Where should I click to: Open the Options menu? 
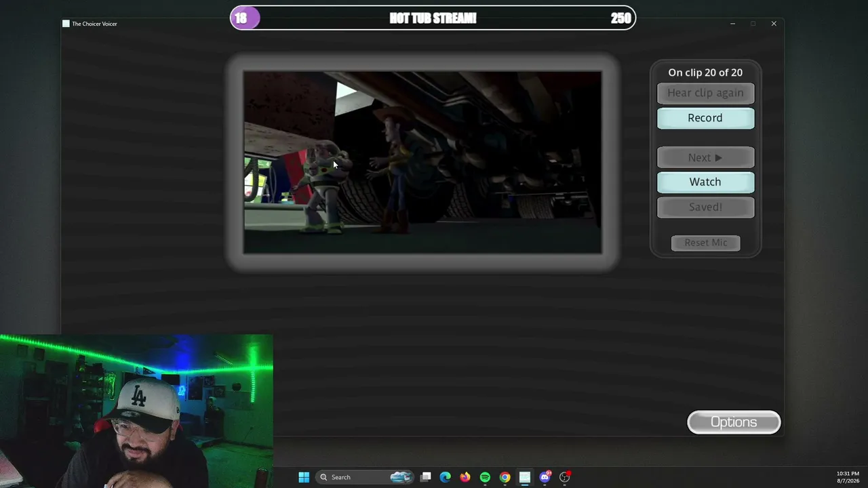[734, 422]
